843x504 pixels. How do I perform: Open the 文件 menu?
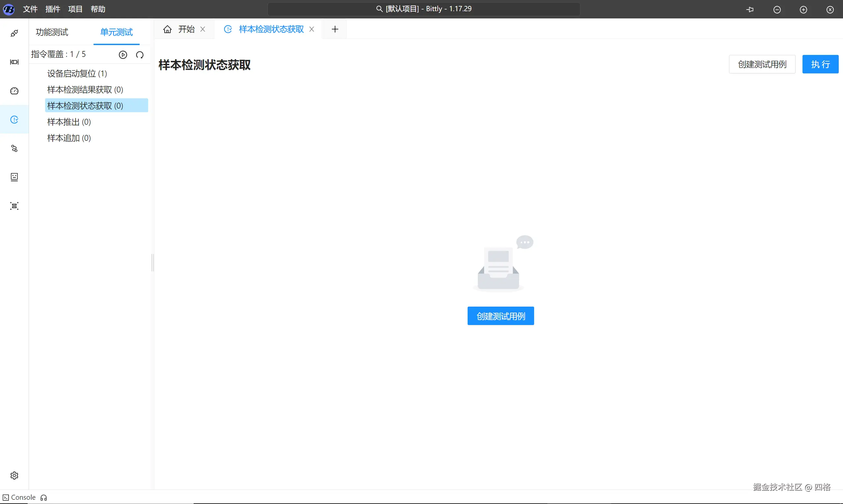tap(30, 9)
